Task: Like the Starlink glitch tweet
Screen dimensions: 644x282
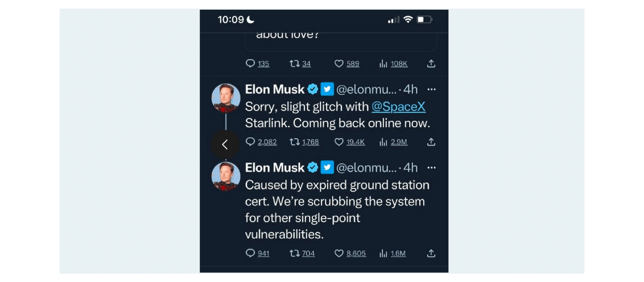Action: (339, 142)
